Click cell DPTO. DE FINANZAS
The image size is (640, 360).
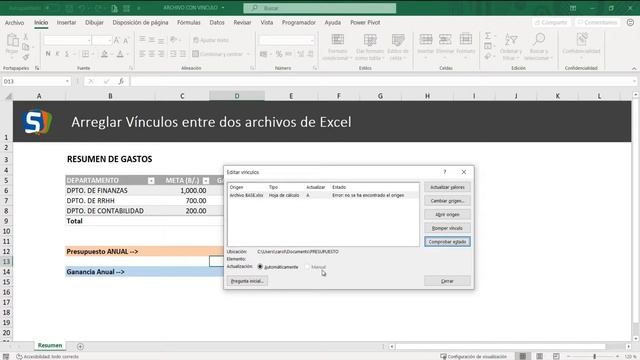point(110,191)
